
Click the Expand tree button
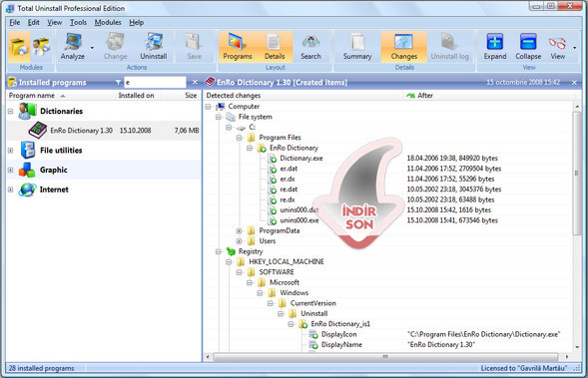(x=495, y=47)
